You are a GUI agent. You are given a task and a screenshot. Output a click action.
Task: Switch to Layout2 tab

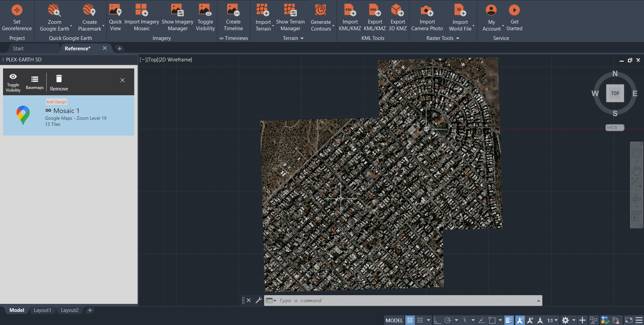(x=69, y=310)
